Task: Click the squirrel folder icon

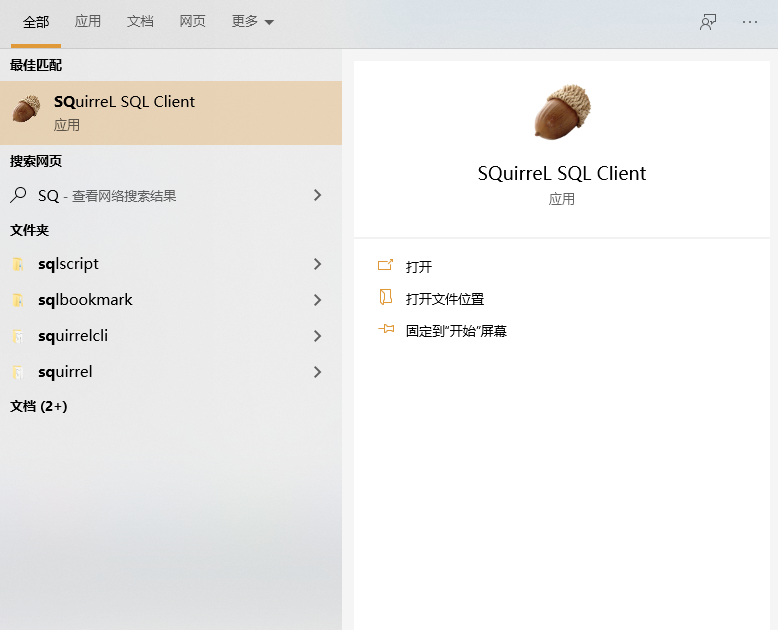Action: click(18, 372)
